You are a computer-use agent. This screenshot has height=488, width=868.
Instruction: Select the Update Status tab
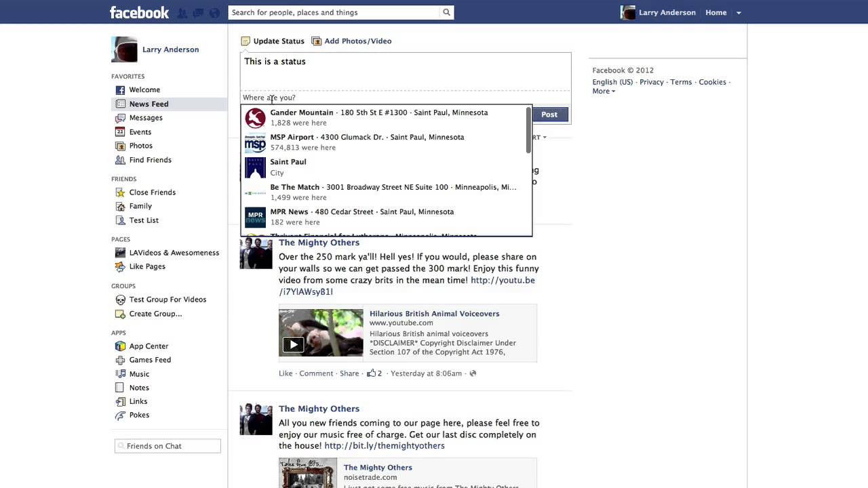(x=273, y=41)
